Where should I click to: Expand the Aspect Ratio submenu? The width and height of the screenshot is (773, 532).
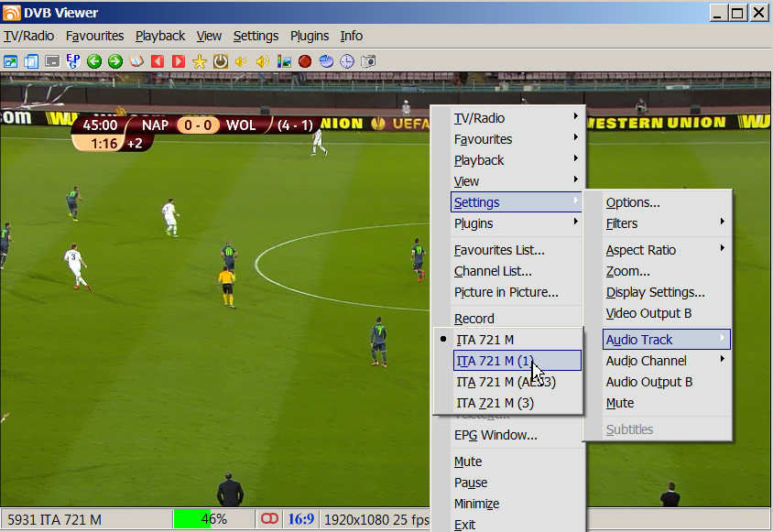coord(667,250)
